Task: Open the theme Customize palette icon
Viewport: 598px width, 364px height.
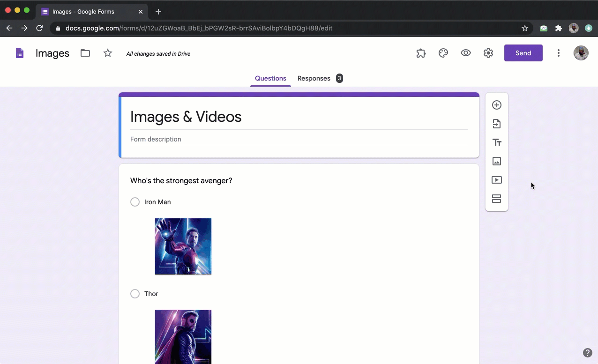Action: pos(443,53)
